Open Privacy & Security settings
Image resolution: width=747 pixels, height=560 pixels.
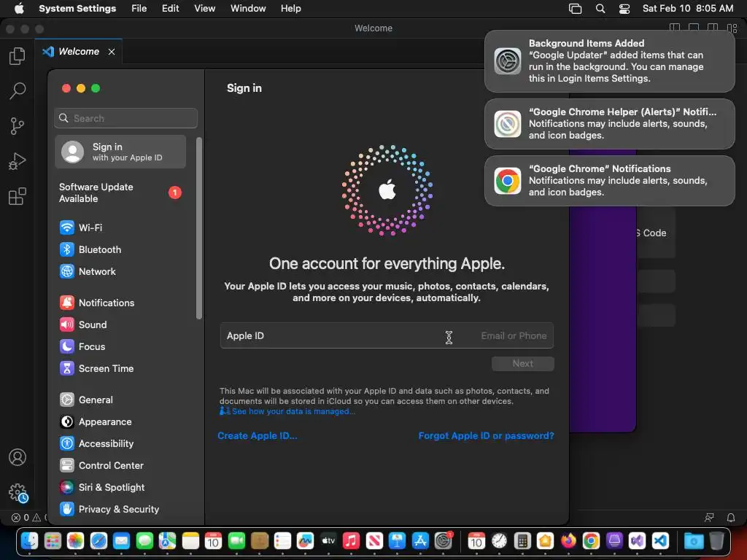(120, 510)
